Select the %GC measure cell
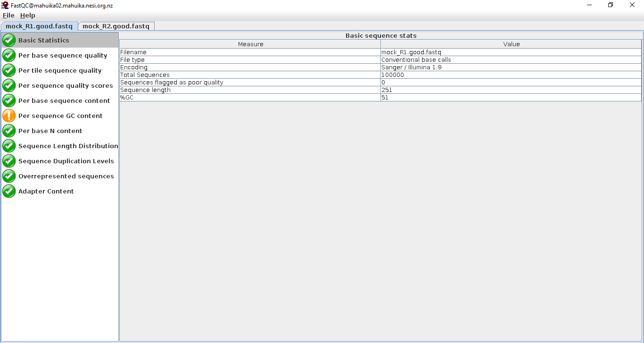 [x=250, y=98]
